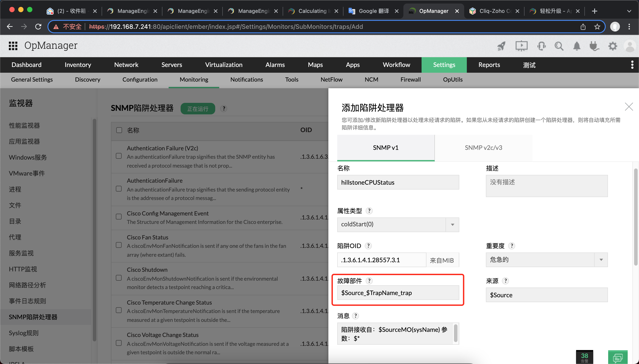
Task: Click help icon next to SNMP trap processor title
Action: [224, 108]
